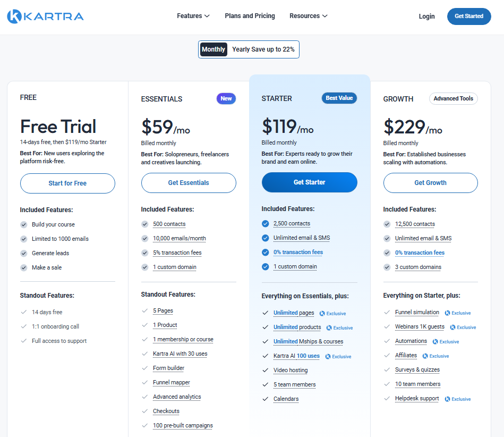Expand the Resources dropdown menu

pos(308,16)
